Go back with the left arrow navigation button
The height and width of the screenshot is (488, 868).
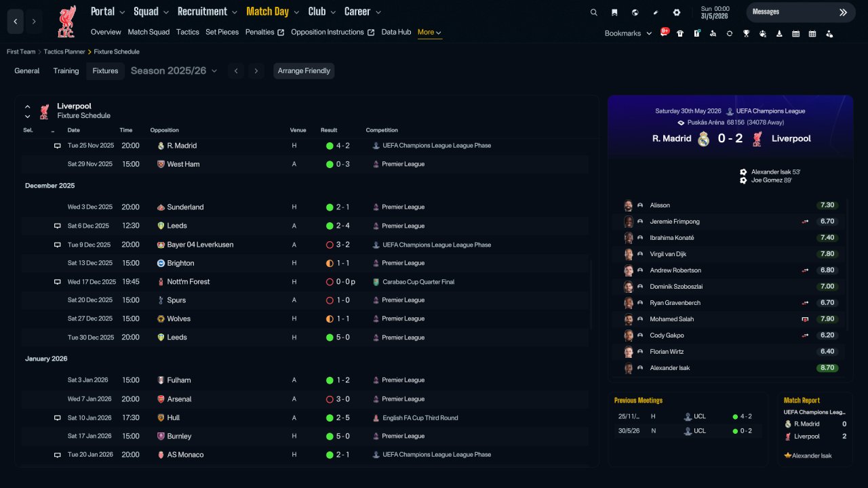(x=16, y=22)
